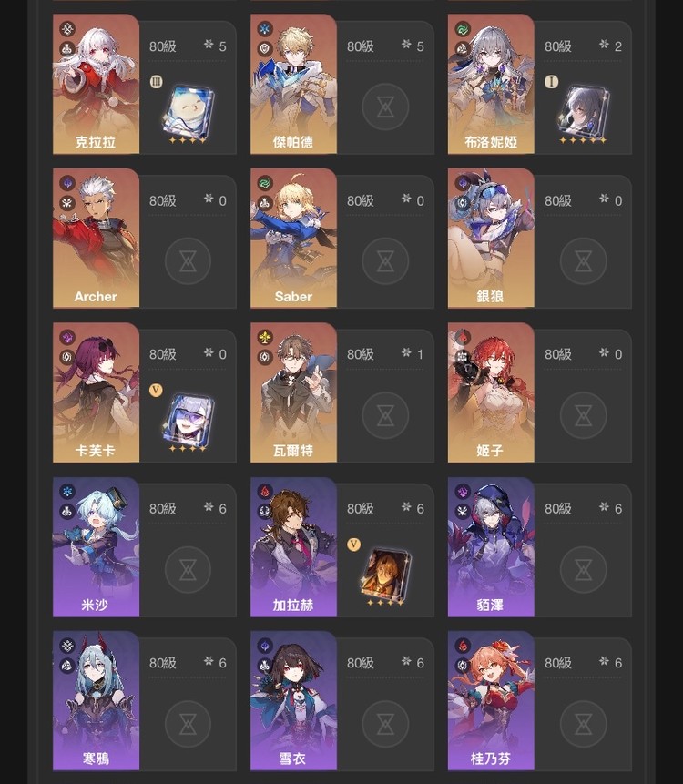The image size is (683, 784).
Task: Click empty light cone slot for Silver Wolf
Action: click(584, 261)
